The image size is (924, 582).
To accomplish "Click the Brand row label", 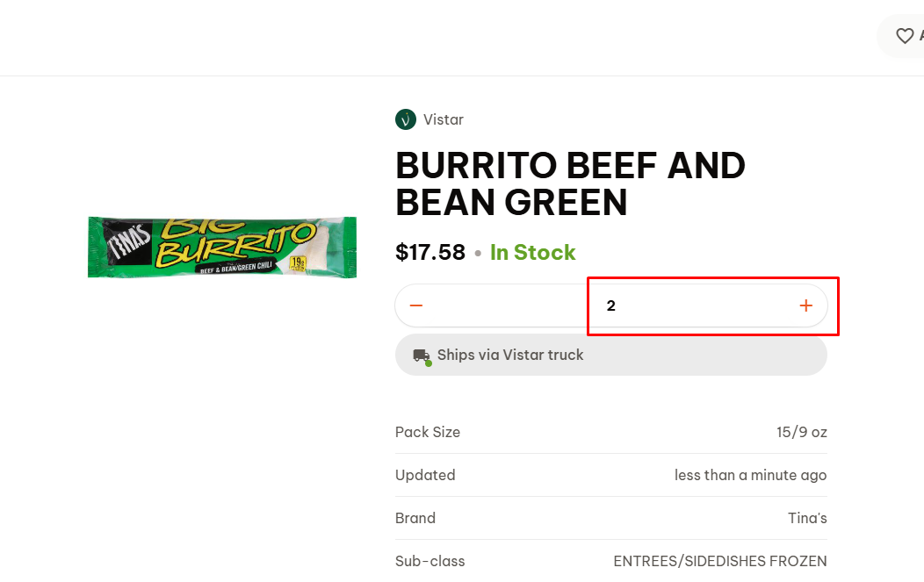I will point(415,518).
